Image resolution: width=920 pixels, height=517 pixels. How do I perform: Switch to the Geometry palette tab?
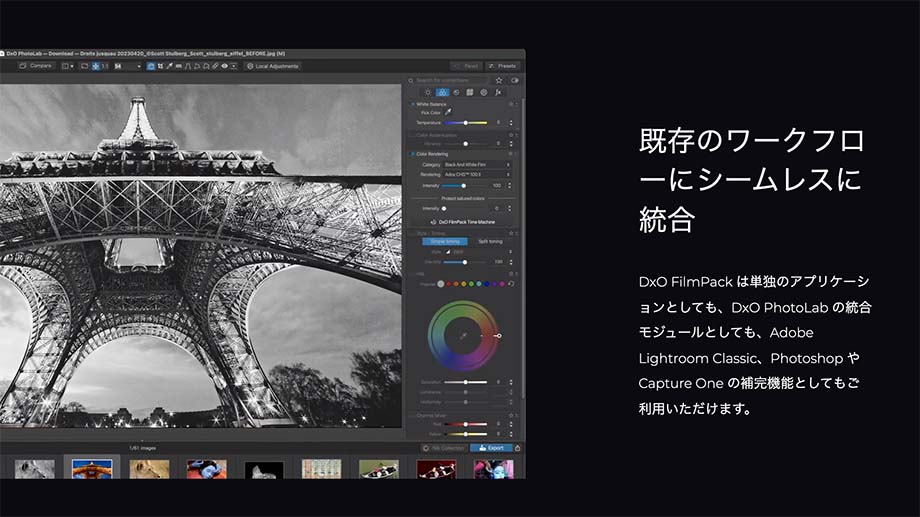tap(470, 93)
